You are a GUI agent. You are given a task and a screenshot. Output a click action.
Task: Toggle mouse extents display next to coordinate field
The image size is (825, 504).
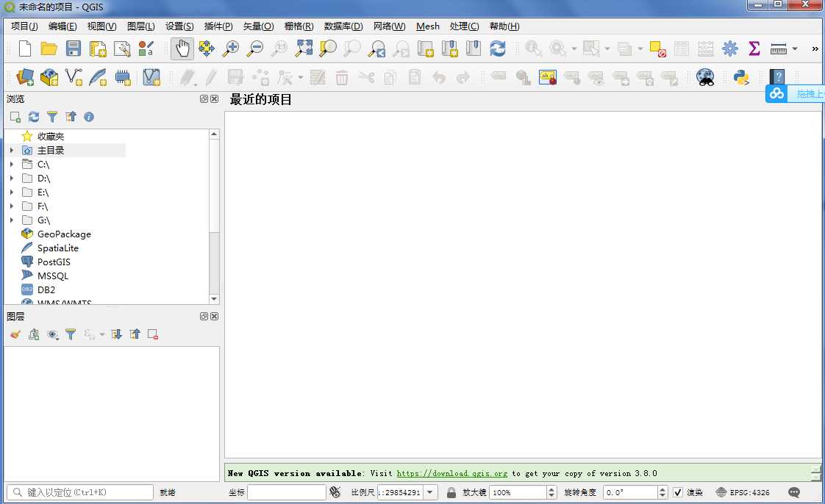coord(335,492)
